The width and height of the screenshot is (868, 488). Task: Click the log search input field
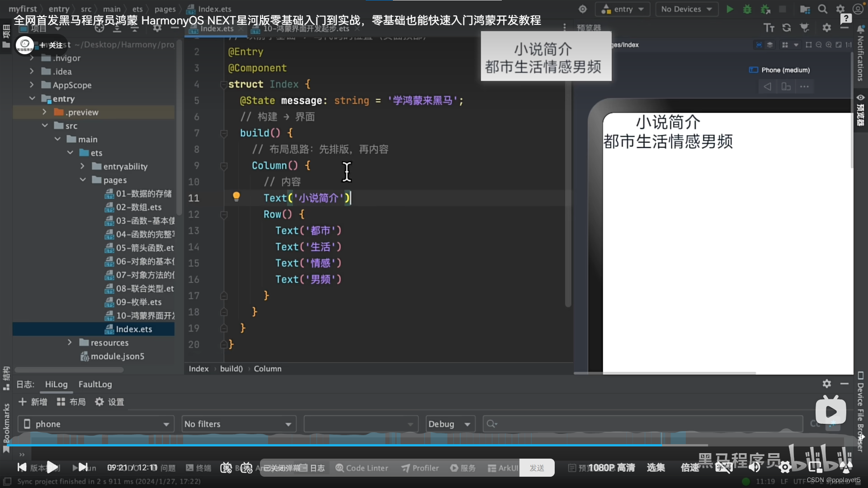click(642, 424)
